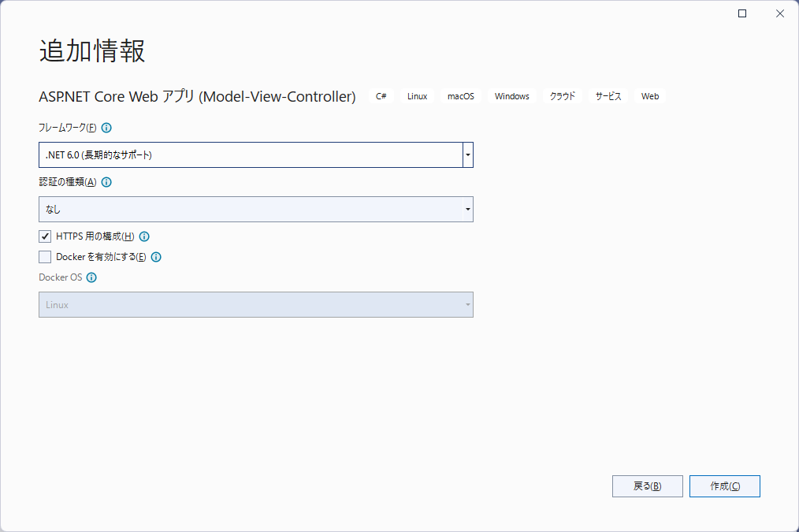Click the Linux tag
The height and width of the screenshot is (532, 799).
click(x=418, y=96)
